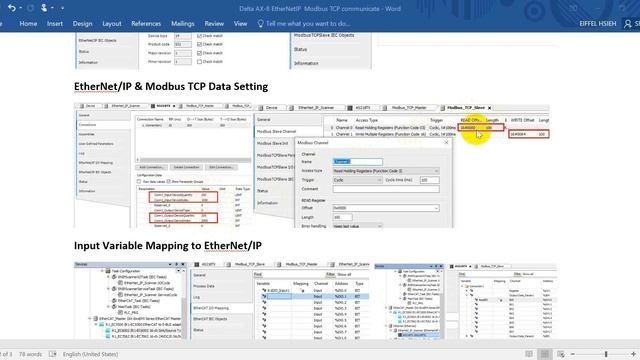The height and width of the screenshot is (360, 640).
Task: Switch to the Review ribbon tab
Action: [x=214, y=24]
